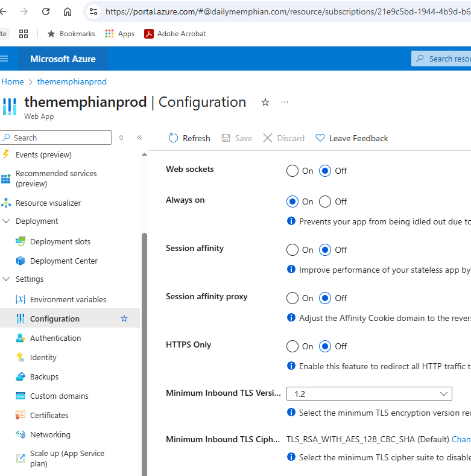The width and height of the screenshot is (471, 476).
Task: Open Backups menu item
Action: pyautogui.click(x=44, y=376)
